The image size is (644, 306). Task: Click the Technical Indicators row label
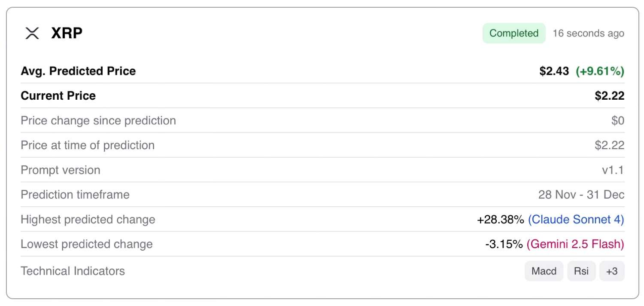73,271
